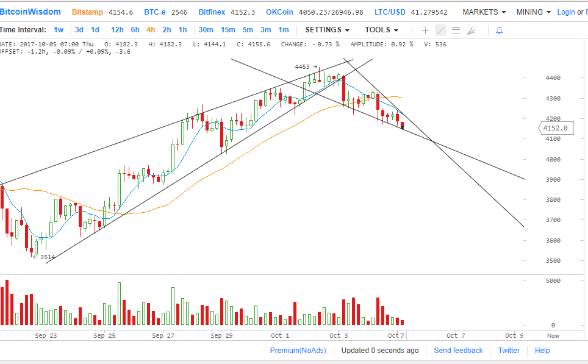Switch time interval to 1w
588x364 pixels.
click(x=59, y=30)
